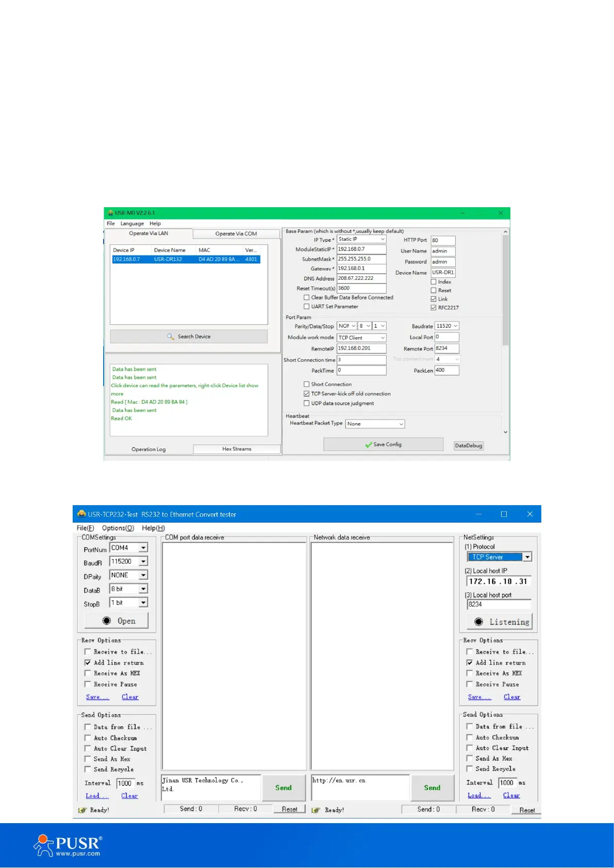Click the COM side Ready status icon

(82, 810)
